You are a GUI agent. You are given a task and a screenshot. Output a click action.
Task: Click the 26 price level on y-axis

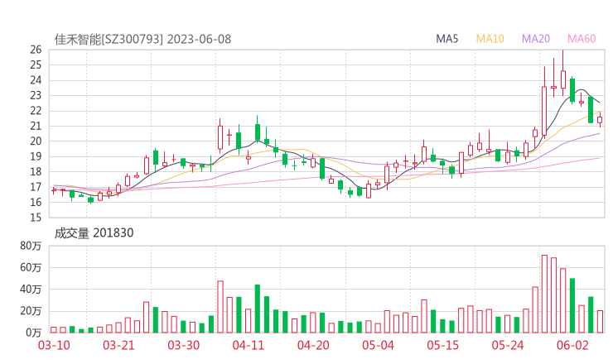point(35,50)
